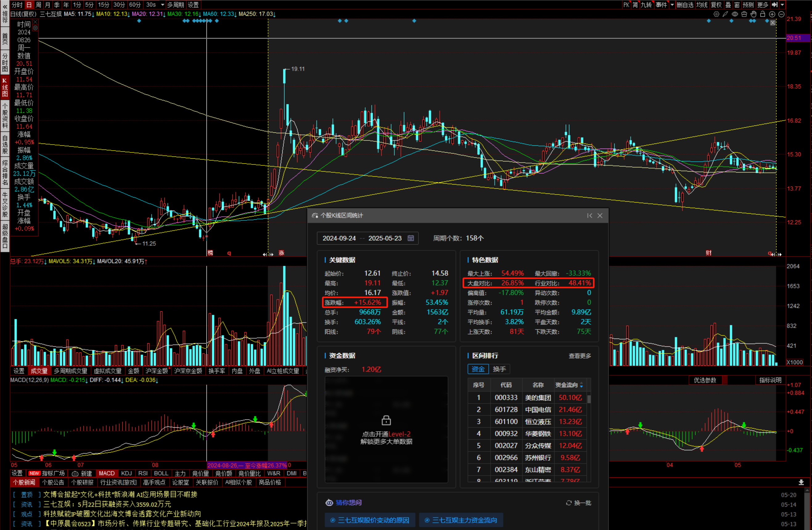The width and height of the screenshot is (812, 530).
Task: Zoom out with the minus circle icon
Action: [781, 14]
